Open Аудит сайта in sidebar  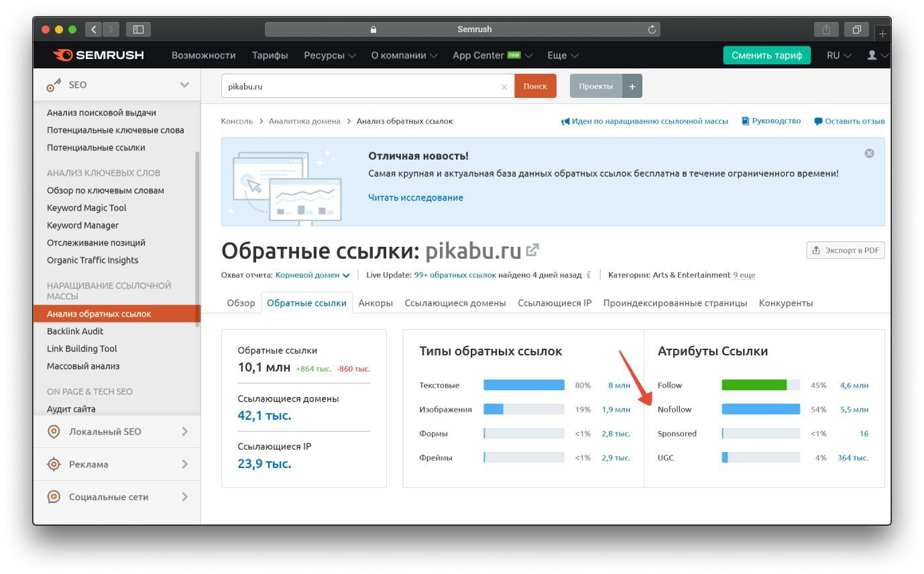(71, 409)
